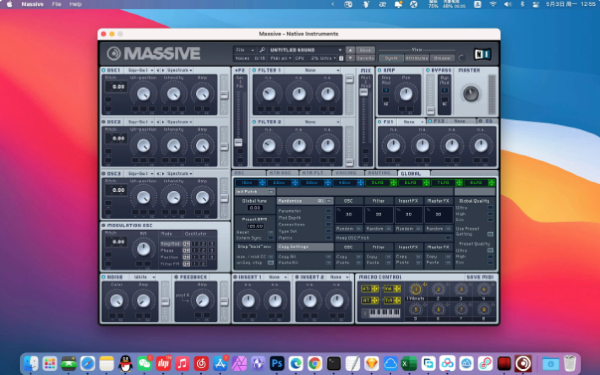Image resolution: width=600 pixels, height=375 pixels.
Task: Click the MASSIVE logo in the header
Action: (153, 54)
